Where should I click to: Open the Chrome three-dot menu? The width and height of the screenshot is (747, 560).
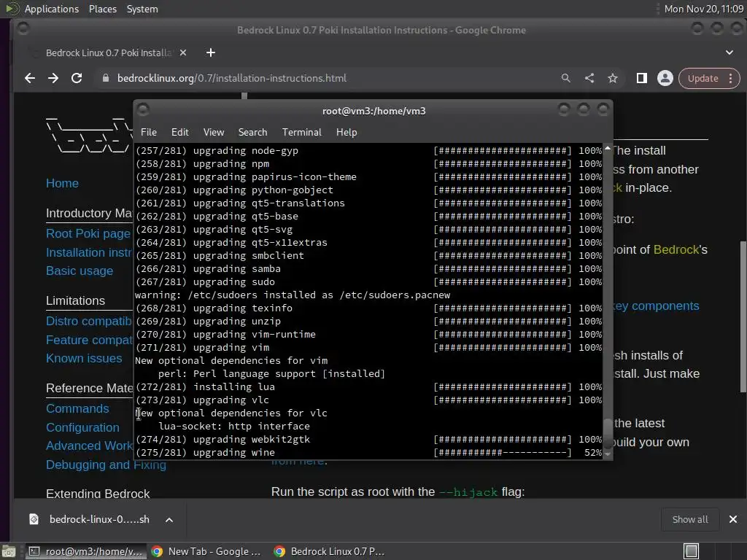point(730,79)
